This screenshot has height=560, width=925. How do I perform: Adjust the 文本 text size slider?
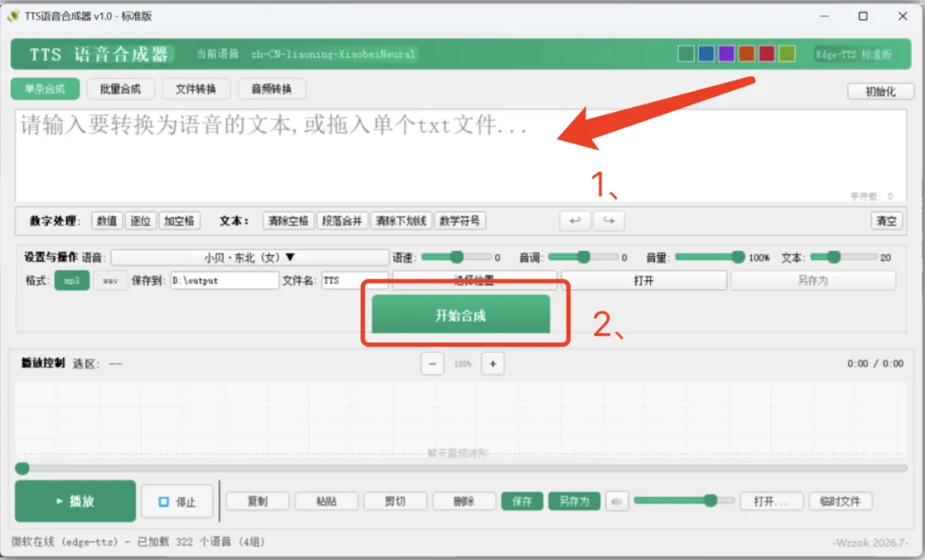844,257
